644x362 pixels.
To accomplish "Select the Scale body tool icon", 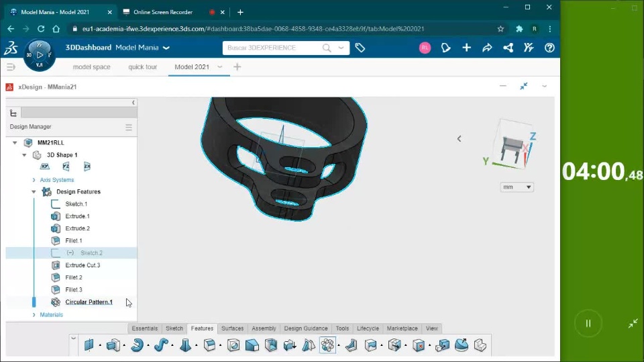I will pyautogui.click(x=442, y=345).
